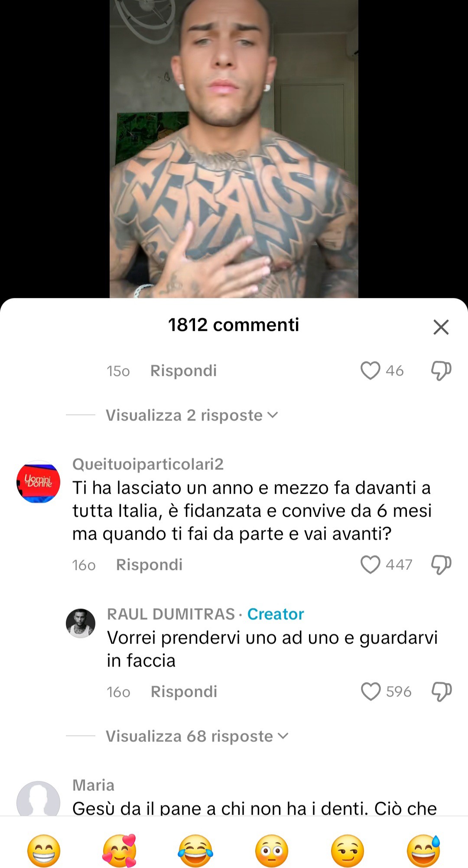468x868 pixels.
Task: Insert the smiling face with hearts emoji
Action: (x=120, y=851)
